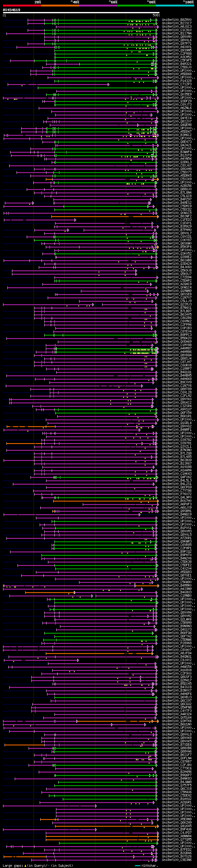Click the purple ~60% legend color bar

coord(98,6)
